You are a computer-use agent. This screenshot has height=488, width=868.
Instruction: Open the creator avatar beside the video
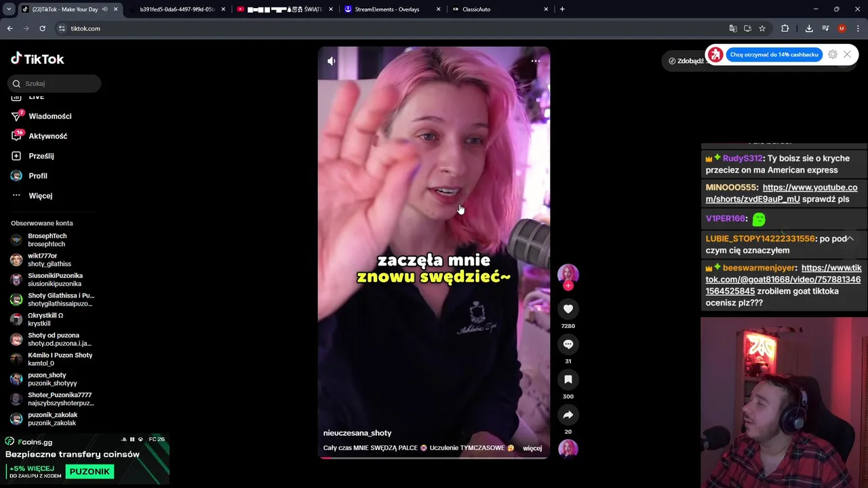point(568,273)
